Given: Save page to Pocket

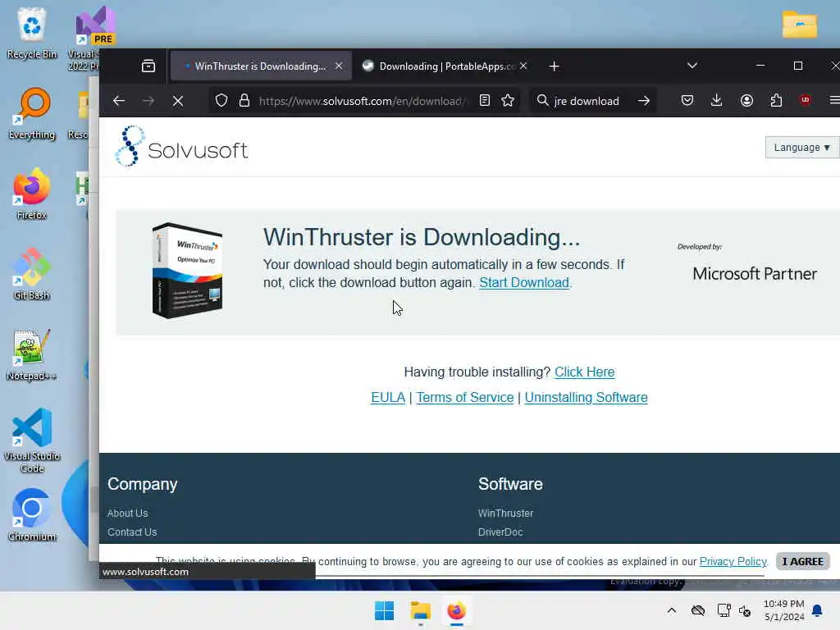Looking at the screenshot, I should (687, 100).
